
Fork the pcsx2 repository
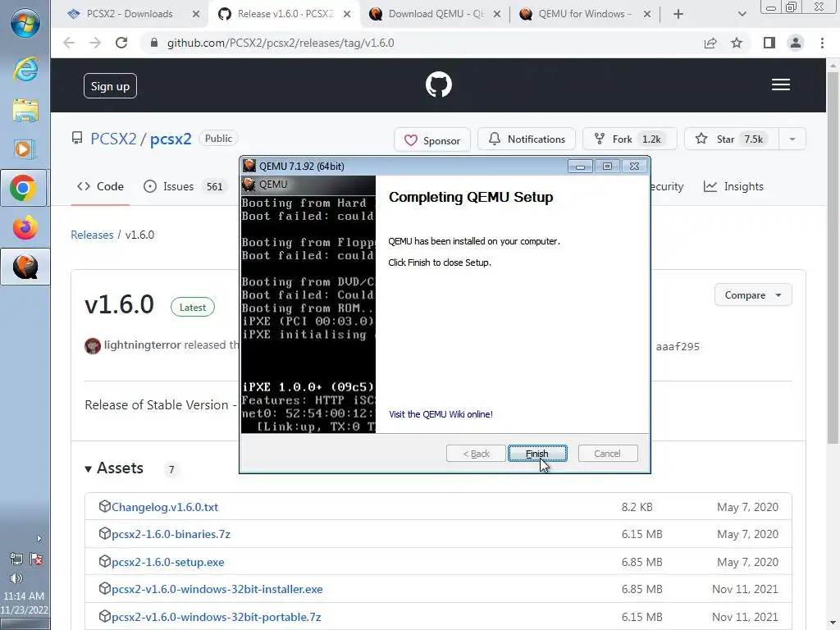pos(629,139)
